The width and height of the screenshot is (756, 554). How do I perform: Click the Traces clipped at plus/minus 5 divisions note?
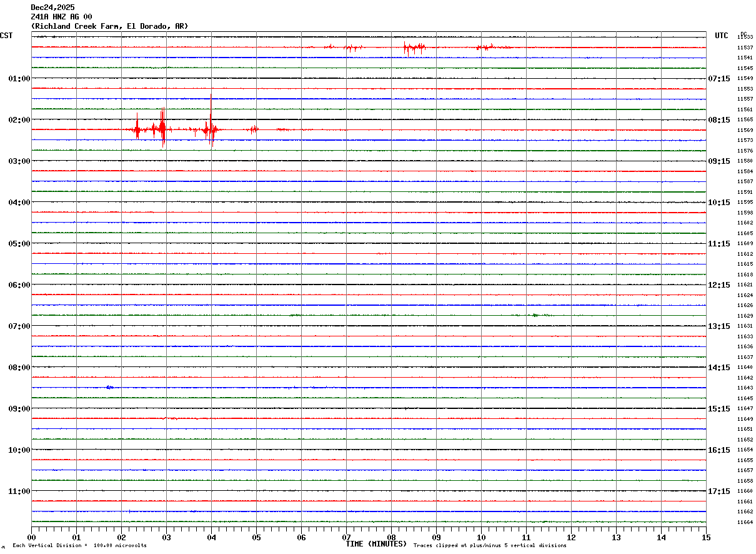[x=490, y=546]
